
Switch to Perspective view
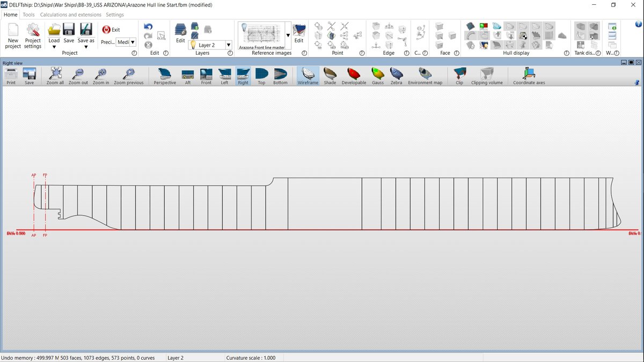tap(165, 76)
